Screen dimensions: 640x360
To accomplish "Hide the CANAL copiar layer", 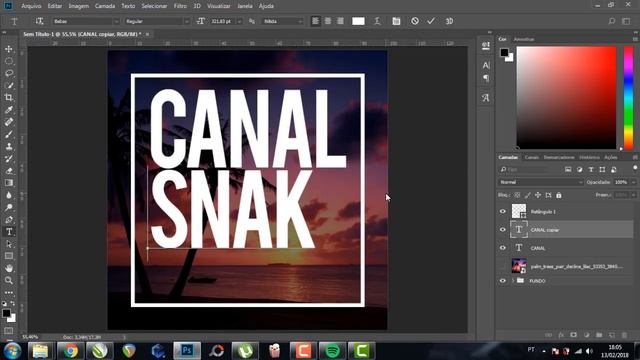I will coord(502,229).
